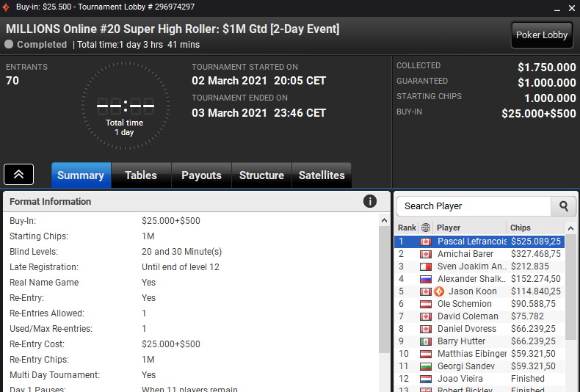
Task: Select player Jason Koon
Action: [x=479, y=291]
